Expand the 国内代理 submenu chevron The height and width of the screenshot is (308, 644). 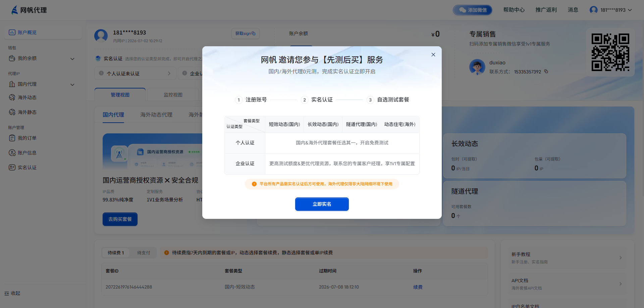click(72, 84)
